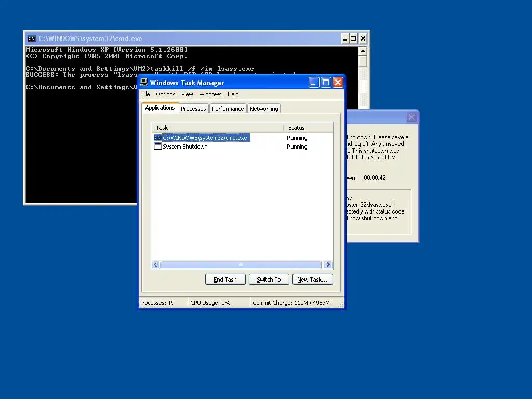Click the cmd.exe vertical scrollbar thumb
Screen dimensions: 532x399
pyautogui.click(x=363, y=61)
